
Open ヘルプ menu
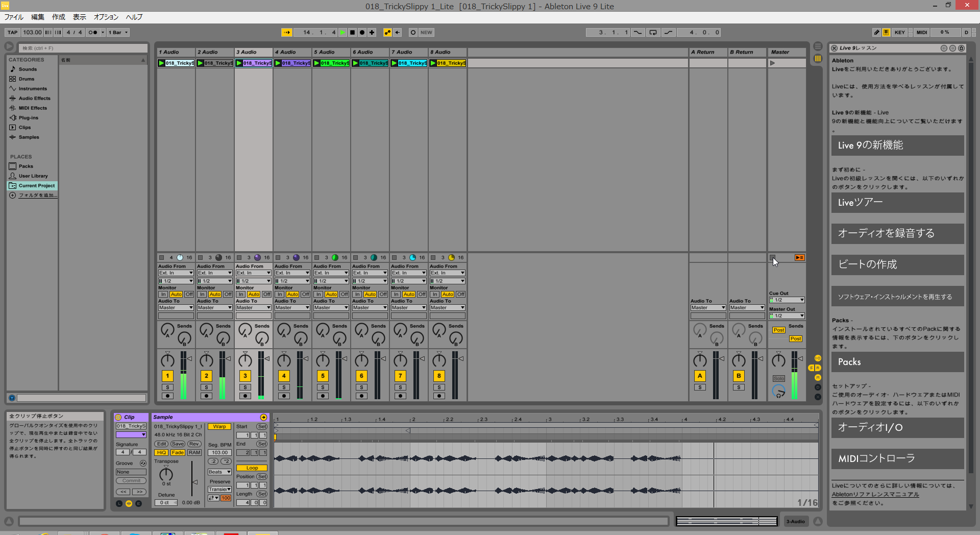coord(134,17)
